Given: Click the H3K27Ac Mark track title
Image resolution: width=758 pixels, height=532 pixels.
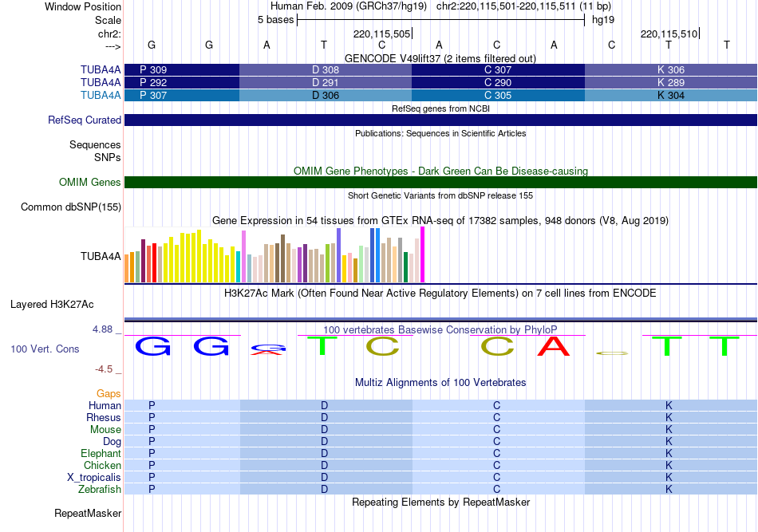Looking at the screenshot, I should click(x=440, y=294).
